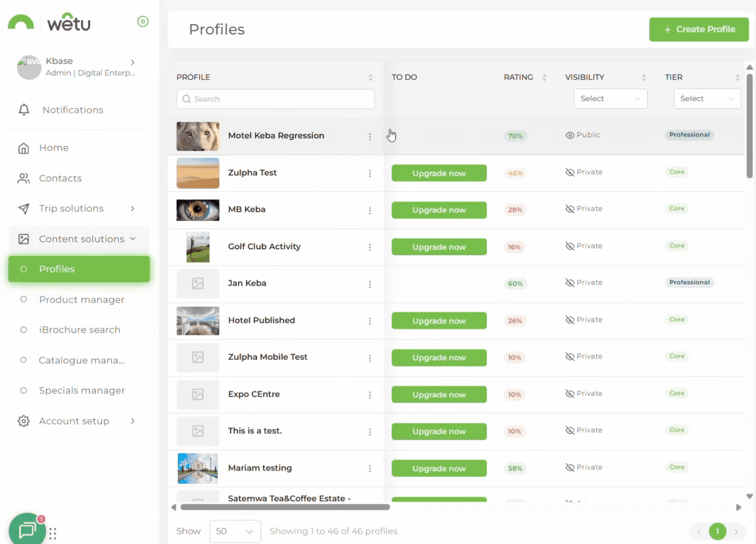Click the Content solutions image icon
This screenshot has width=756, height=544.
pyautogui.click(x=24, y=239)
